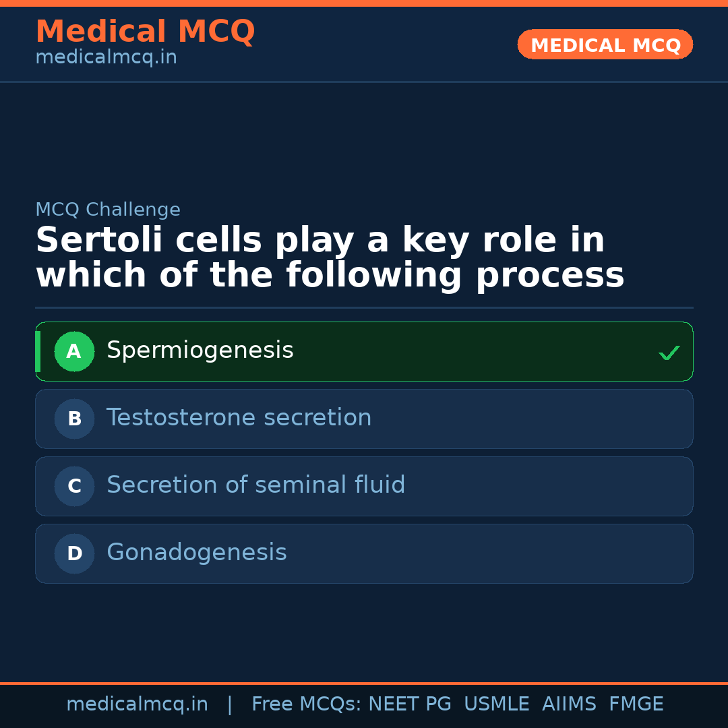Click the D option letter circle

74,553
